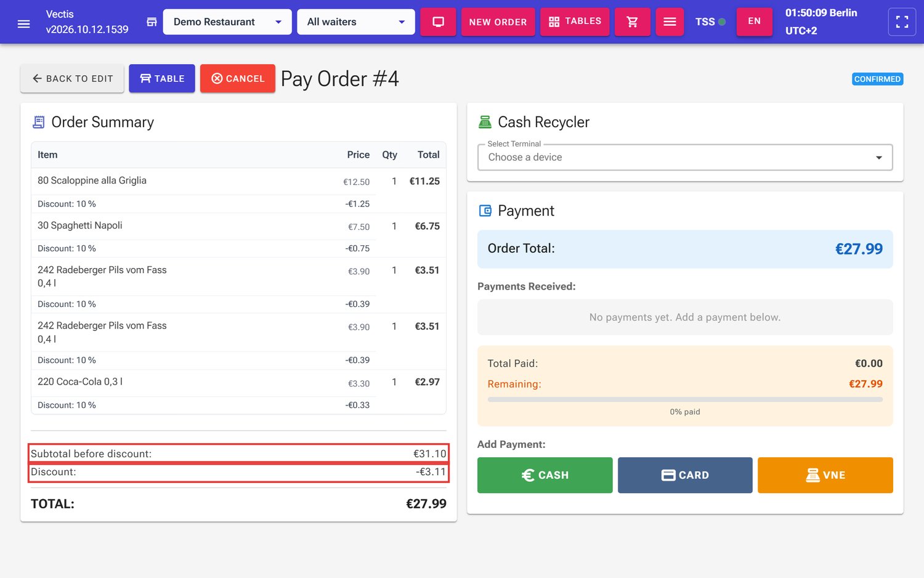Click '30 Spaghetti Napoli' item
924x578 pixels.
(x=80, y=226)
